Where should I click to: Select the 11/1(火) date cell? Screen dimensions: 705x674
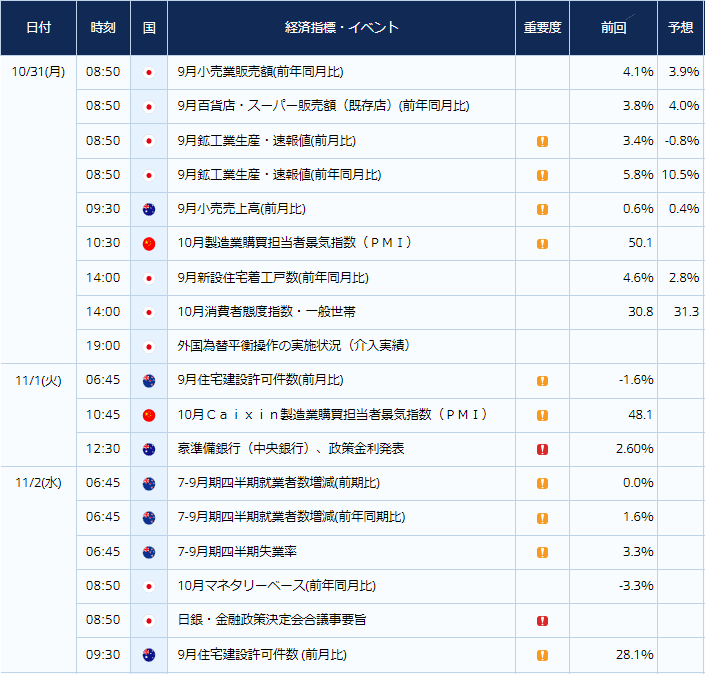click(x=38, y=380)
